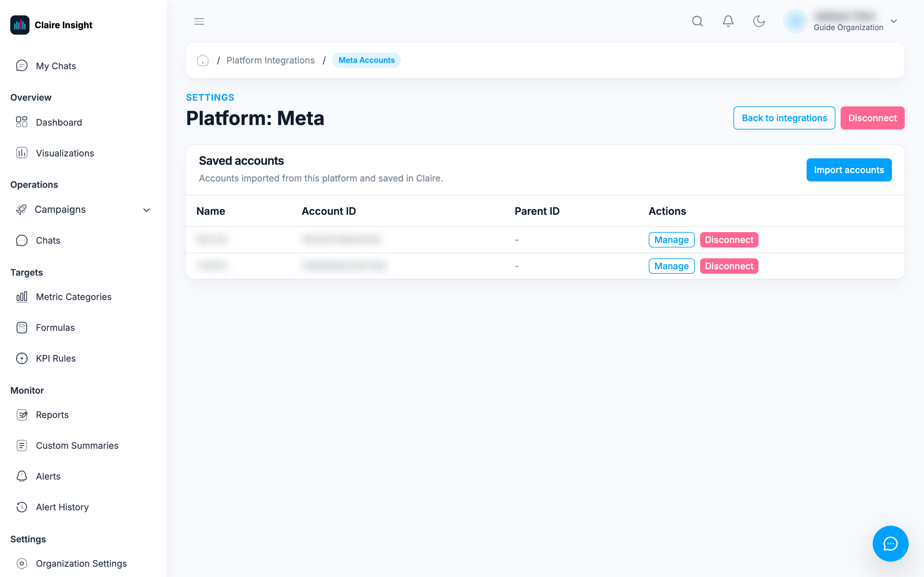Follow the Platform Integrations breadcrumb link

[270, 60]
